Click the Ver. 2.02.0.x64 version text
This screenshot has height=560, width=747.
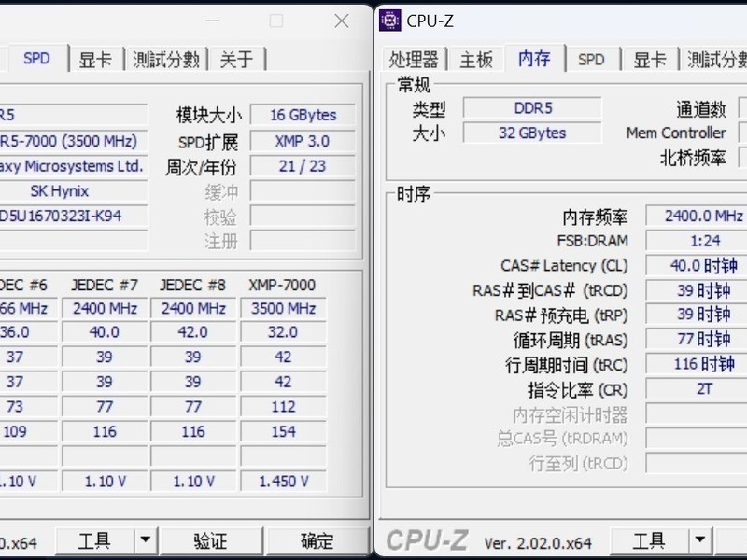point(538,543)
